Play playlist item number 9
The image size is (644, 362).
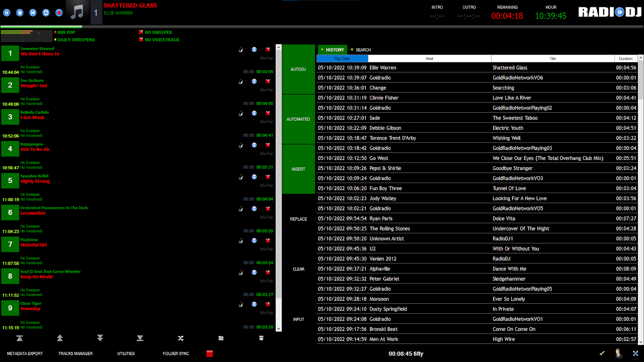10,308
